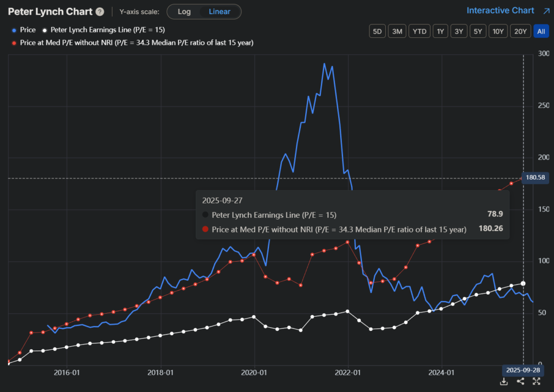Image resolution: width=554 pixels, height=392 pixels.
Task: Switch to the 5Y range
Action: (477, 31)
